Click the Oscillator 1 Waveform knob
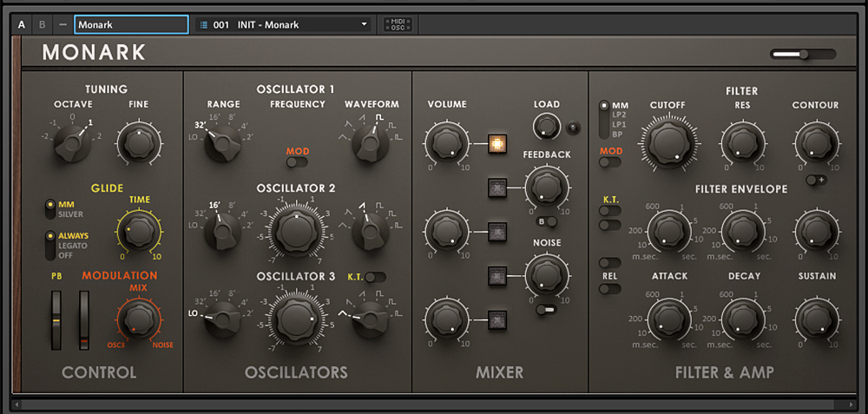 coord(371,143)
